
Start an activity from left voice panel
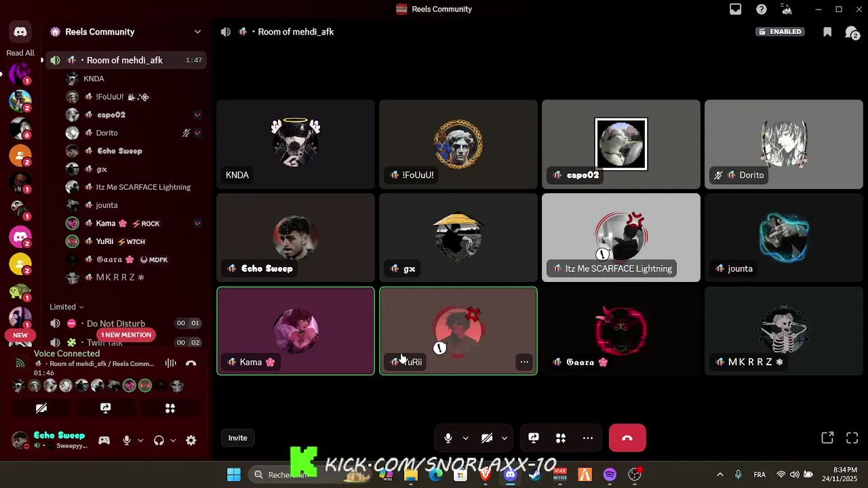(170, 408)
